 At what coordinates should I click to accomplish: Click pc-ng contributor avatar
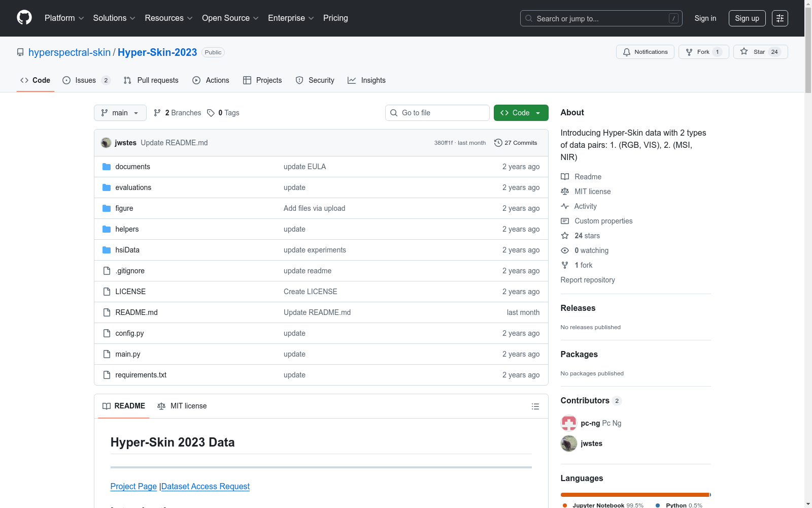click(569, 423)
